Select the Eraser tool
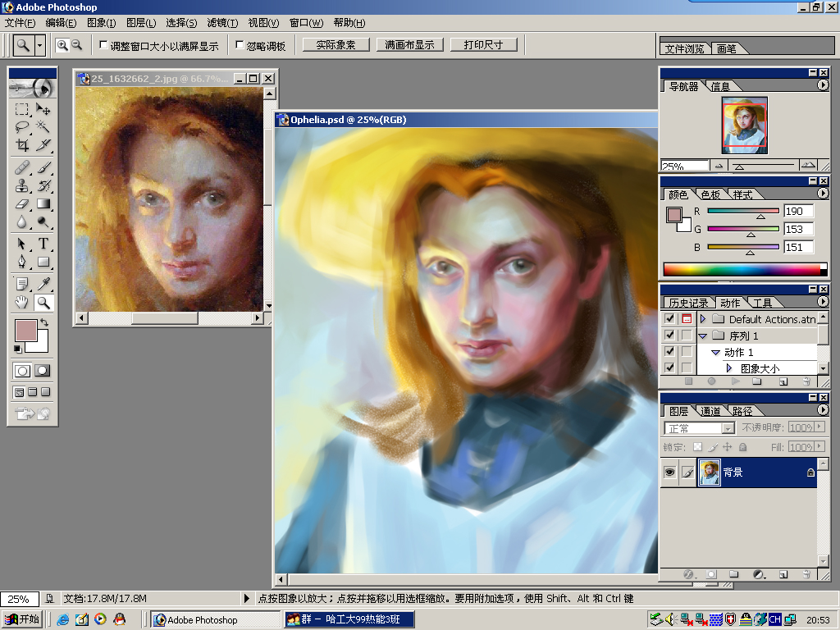This screenshot has height=630, width=840. [22, 203]
